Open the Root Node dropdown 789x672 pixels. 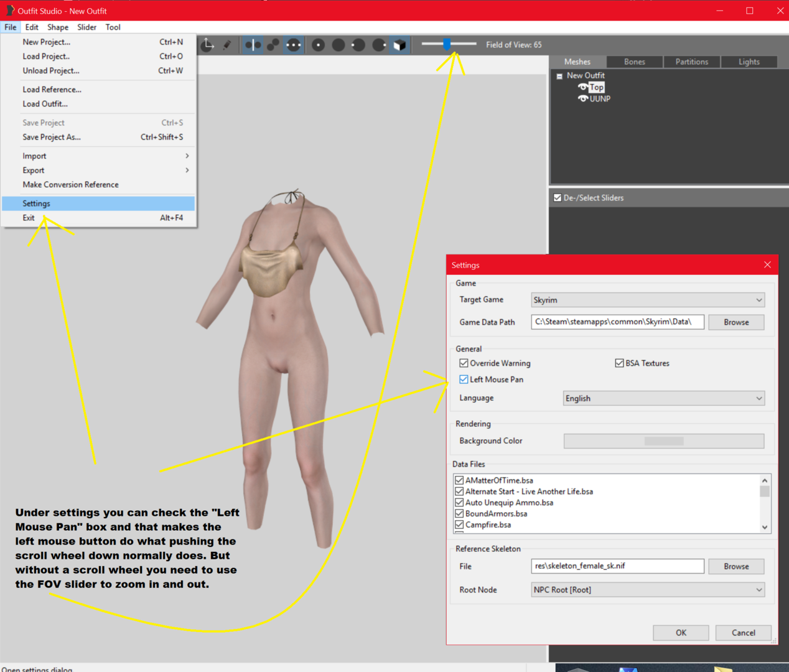(x=648, y=590)
